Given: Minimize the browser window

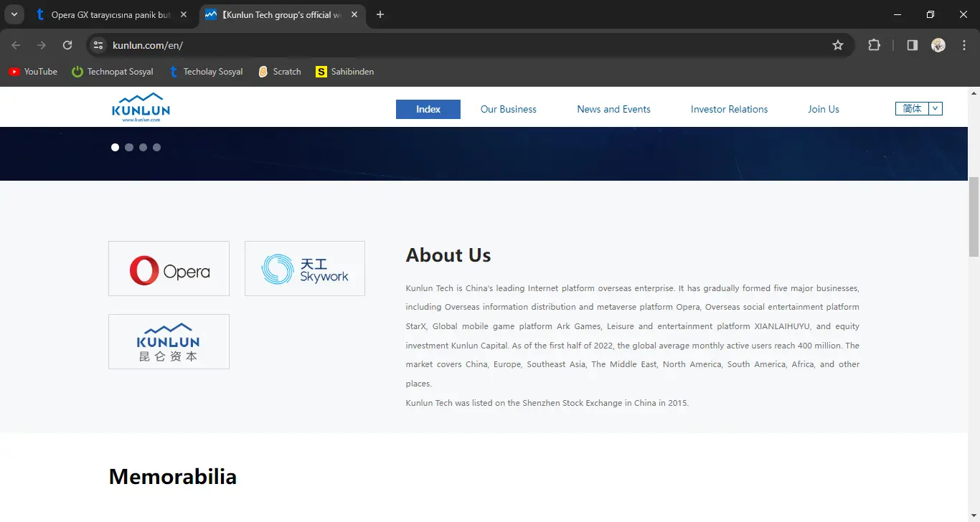Looking at the screenshot, I should coord(898,14).
